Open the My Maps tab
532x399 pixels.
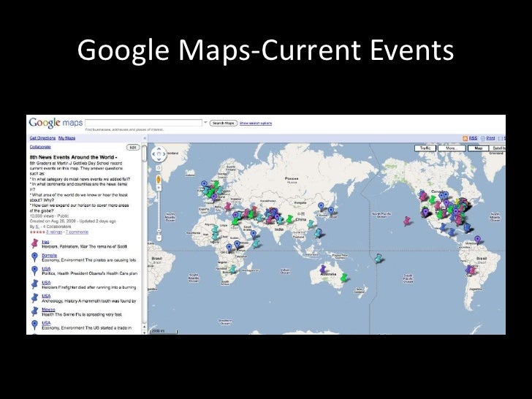(66, 138)
